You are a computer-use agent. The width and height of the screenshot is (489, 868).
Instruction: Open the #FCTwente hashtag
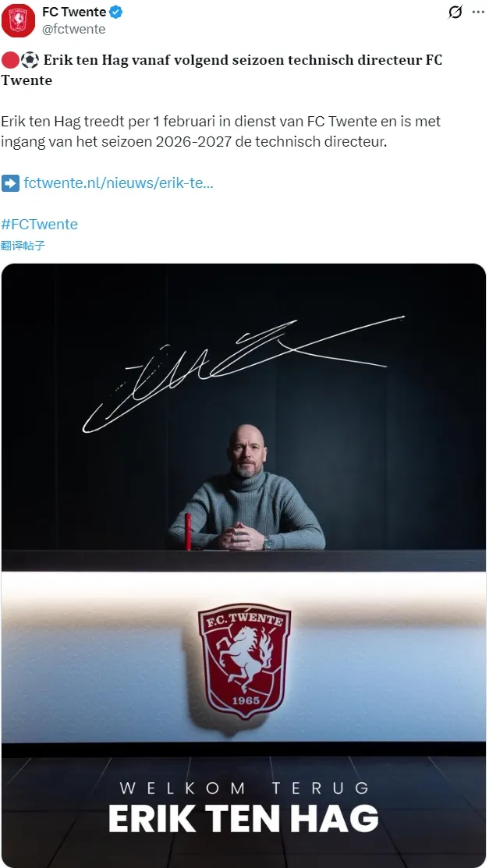39,224
